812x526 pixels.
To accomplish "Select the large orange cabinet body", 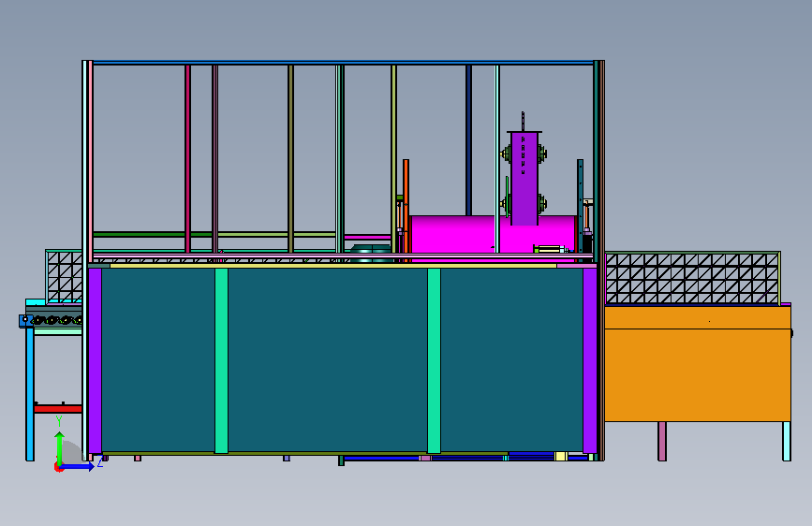I will click(698, 364).
